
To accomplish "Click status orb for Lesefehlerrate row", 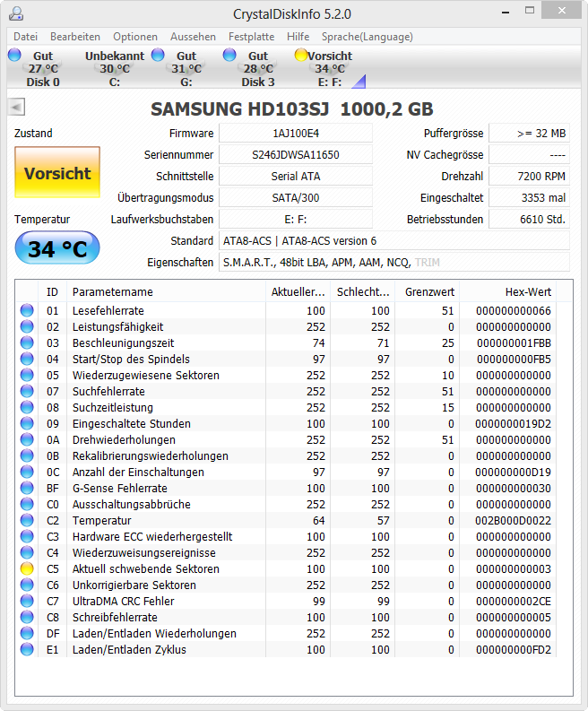I will 27,310.
